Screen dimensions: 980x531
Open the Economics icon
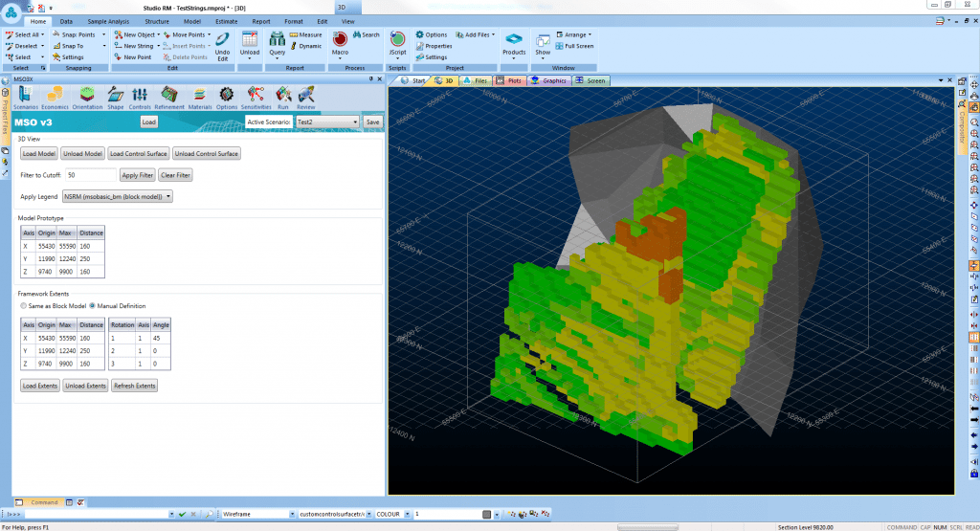coord(55,98)
